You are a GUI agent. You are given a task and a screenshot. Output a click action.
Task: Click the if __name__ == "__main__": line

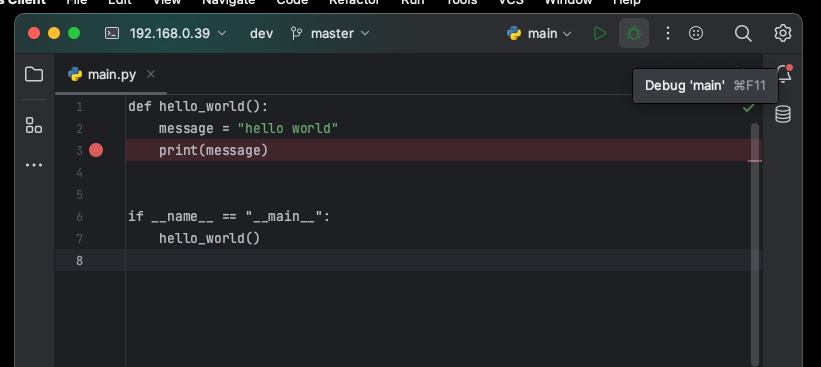[229, 217]
